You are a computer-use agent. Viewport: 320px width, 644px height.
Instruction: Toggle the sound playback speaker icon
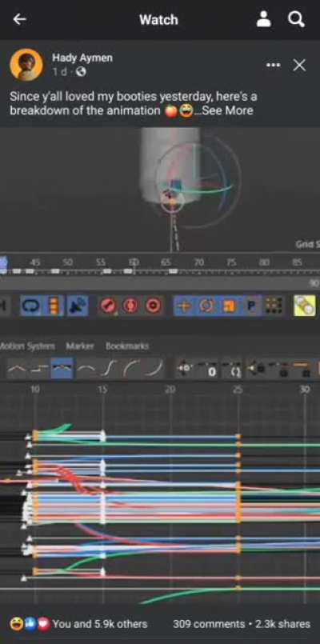(78, 306)
